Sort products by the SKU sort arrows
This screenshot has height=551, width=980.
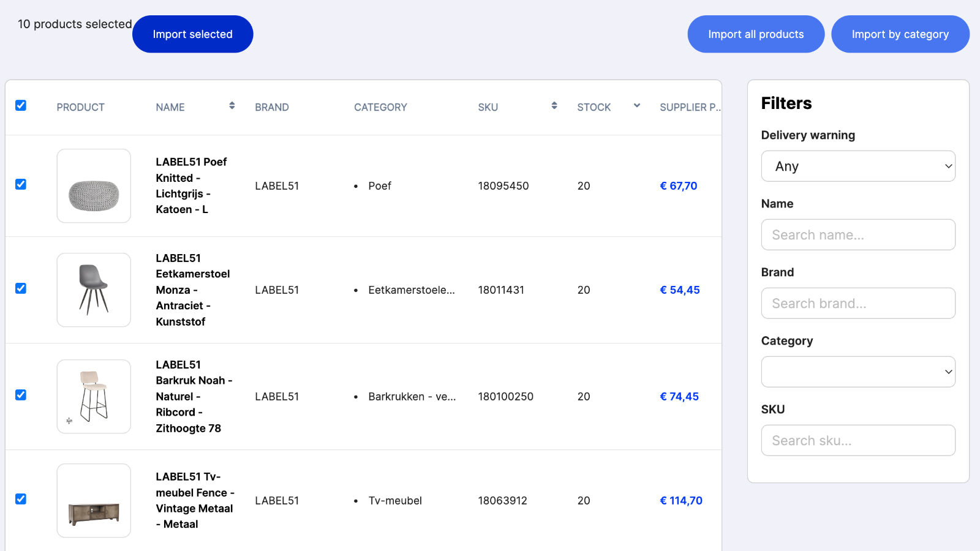pyautogui.click(x=554, y=106)
